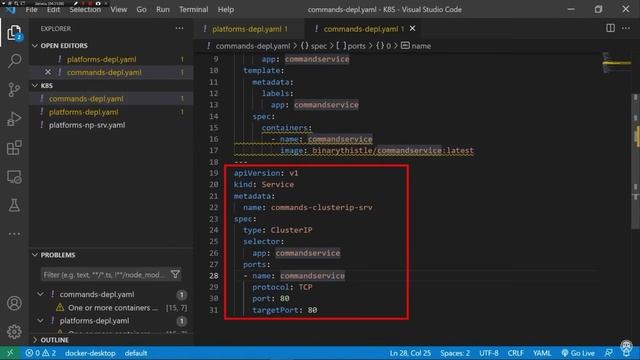Screen dimensions: 640x360
Task: Close the commands-depl.yaml editor tab
Action: pos(413,29)
